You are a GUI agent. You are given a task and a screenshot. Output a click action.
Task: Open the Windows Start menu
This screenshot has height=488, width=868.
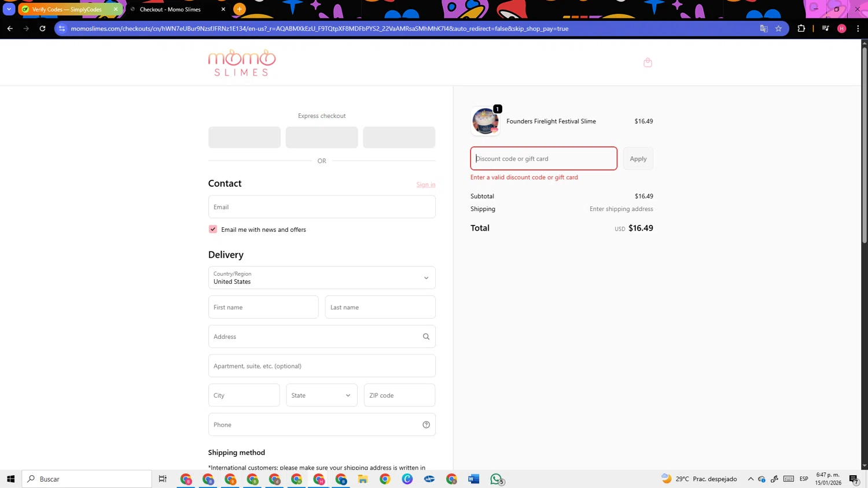[10, 479]
